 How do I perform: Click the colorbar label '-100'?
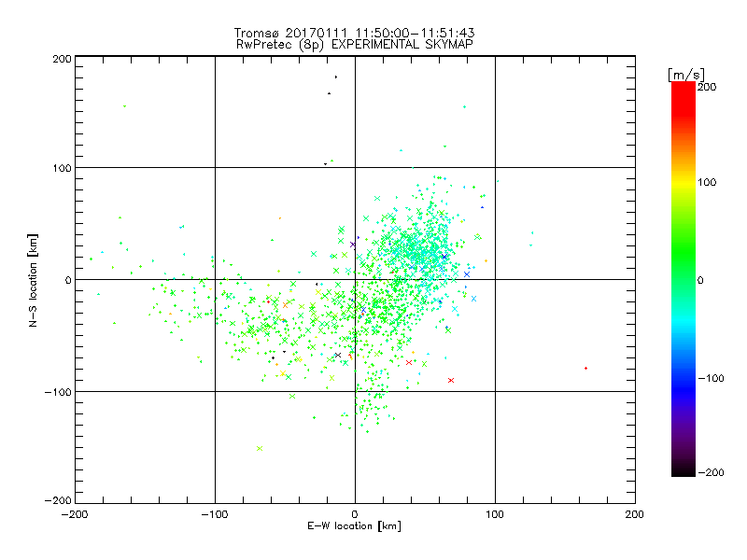(712, 378)
